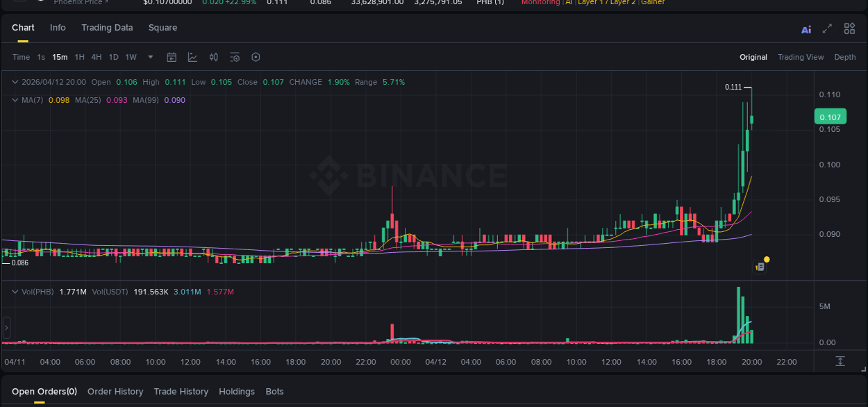Collapse the MA indicator row chevron
868x407 pixels.
pyautogui.click(x=14, y=100)
